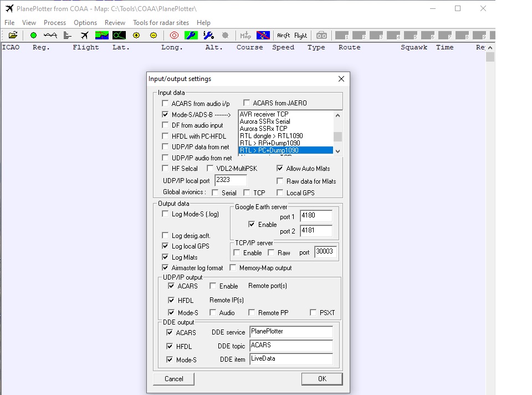The image size is (532, 395).
Task: Click the black airplane aircraft view icon
Action: pyautogui.click(x=84, y=36)
